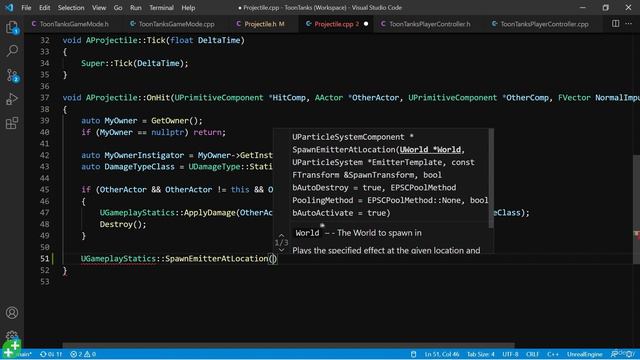Open the Help menu
Screen dimensions: 640x360
[188, 8]
